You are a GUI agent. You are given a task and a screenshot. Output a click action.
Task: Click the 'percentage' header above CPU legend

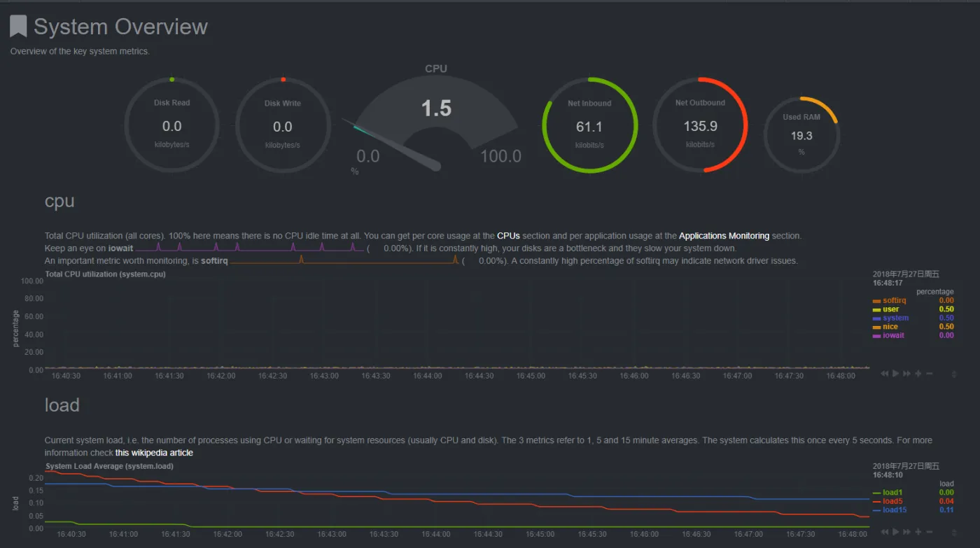point(935,292)
